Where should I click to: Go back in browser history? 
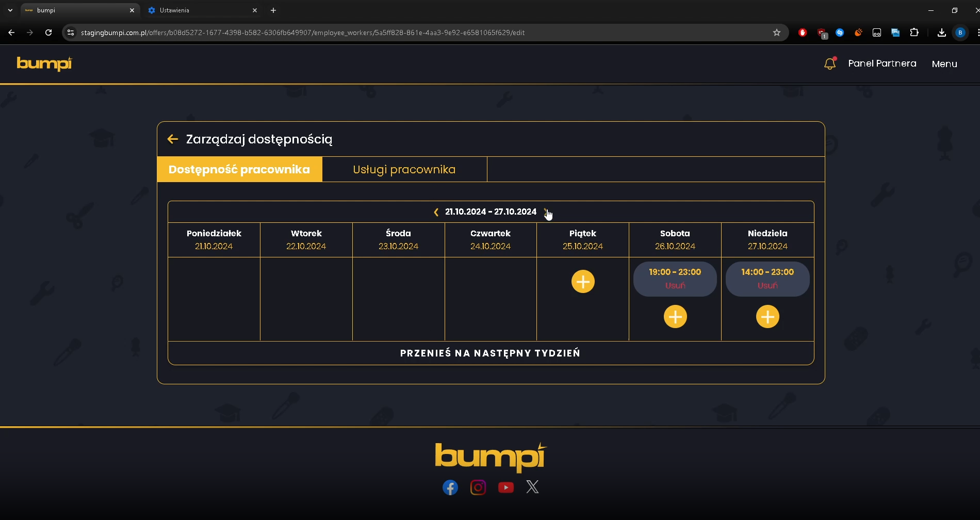(x=11, y=32)
